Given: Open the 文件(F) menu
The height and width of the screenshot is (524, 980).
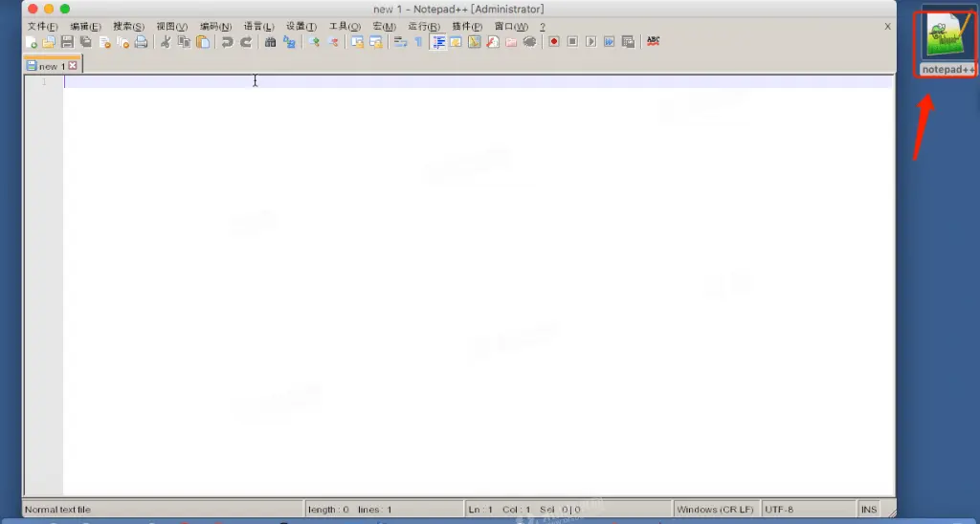Looking at the screenshot, I should click(x=42, y=26).
